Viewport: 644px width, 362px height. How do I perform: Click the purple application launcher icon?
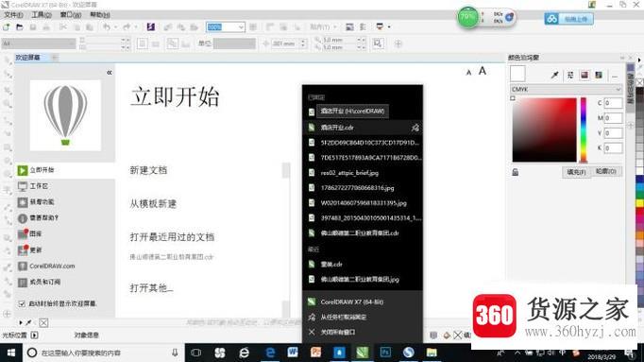(151, 27)
